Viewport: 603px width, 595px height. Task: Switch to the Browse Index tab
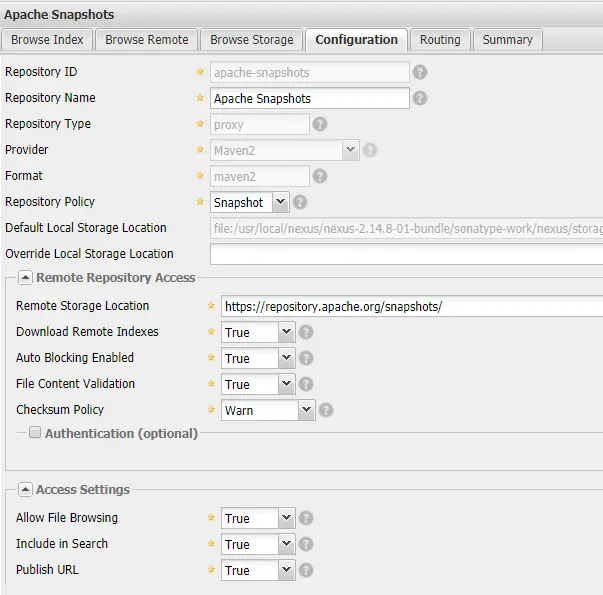(47, 40)
